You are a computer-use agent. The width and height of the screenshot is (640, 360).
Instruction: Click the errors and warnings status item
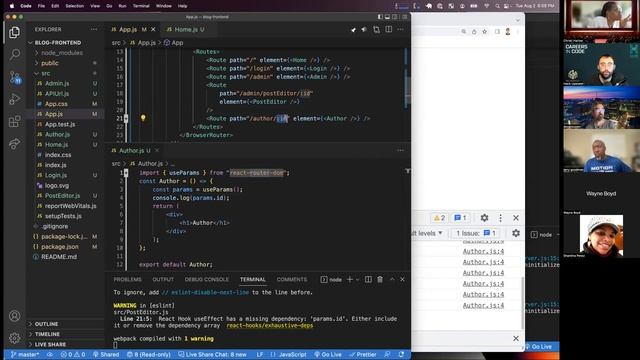click(73, 355)
